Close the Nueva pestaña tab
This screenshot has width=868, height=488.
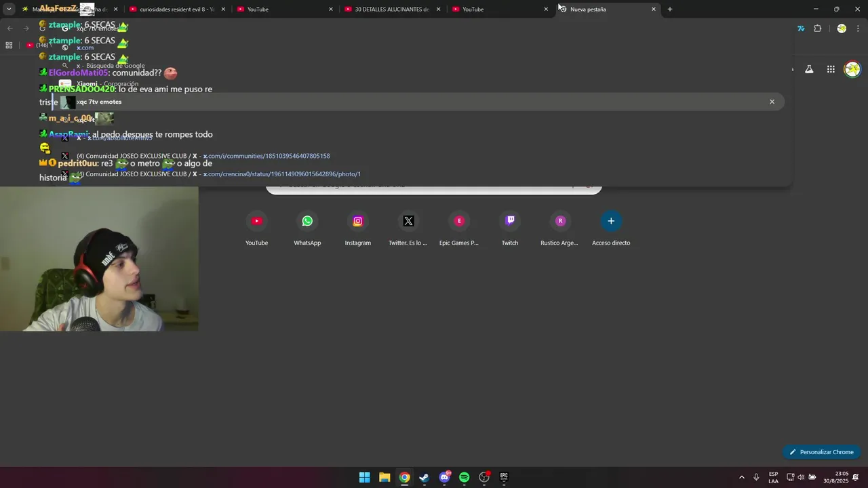(x=654, y=9)
